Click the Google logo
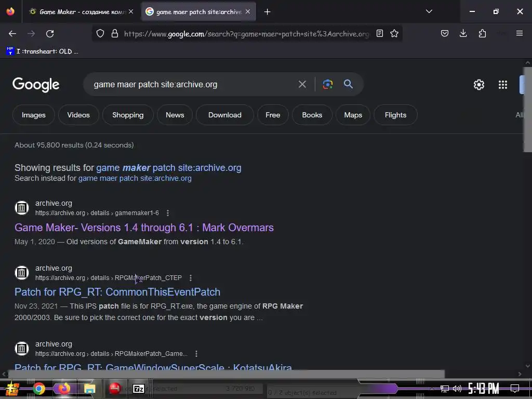The image size is (532, 399). [36, 85]
